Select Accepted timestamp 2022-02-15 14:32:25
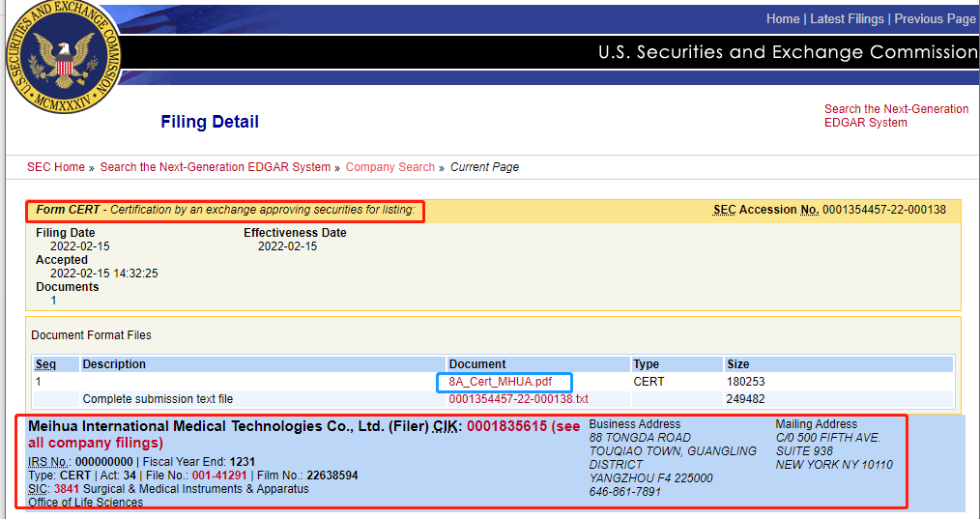This screenshot has height=519, width=980. pyautogui.click(x=103, y=274)
